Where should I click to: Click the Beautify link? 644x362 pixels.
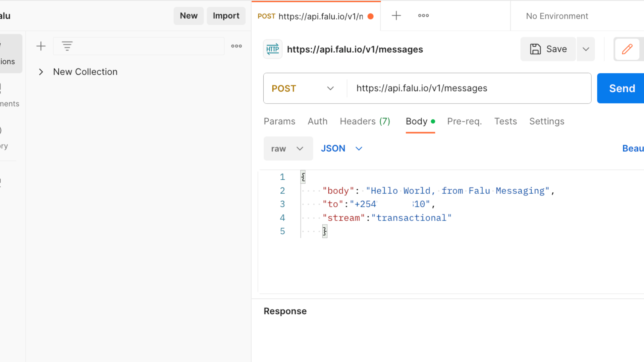(633, 148)
